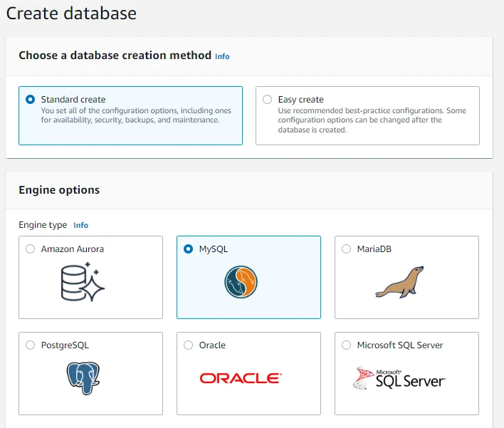The height and width of the screenshot is (428, 504).
Task: Select the Easy create radio button
Action: coord(267,100)
